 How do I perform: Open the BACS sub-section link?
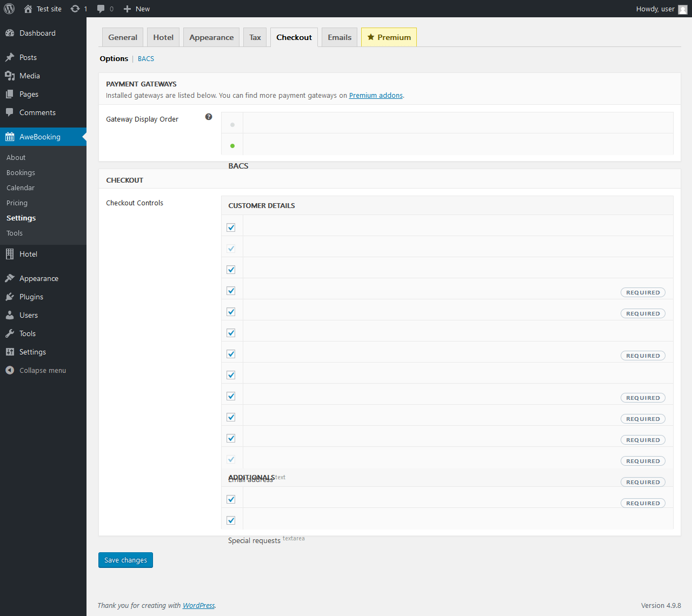[x=146, y=59]
